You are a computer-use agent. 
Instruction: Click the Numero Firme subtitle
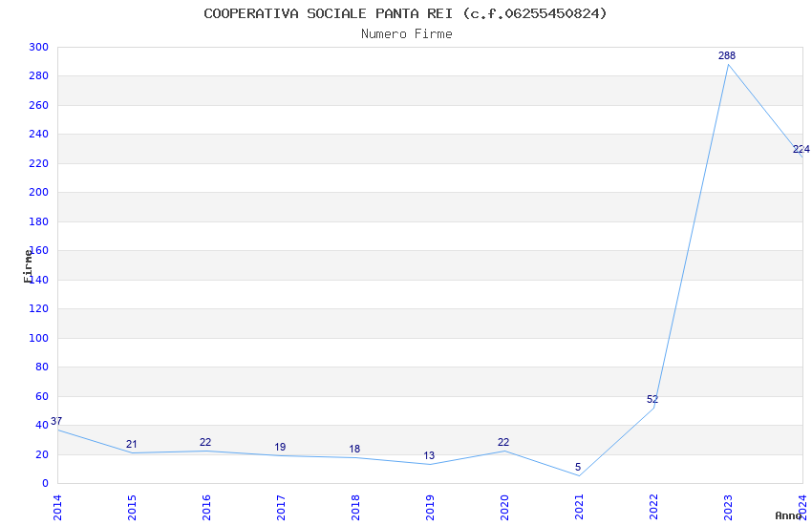point(407,34)
